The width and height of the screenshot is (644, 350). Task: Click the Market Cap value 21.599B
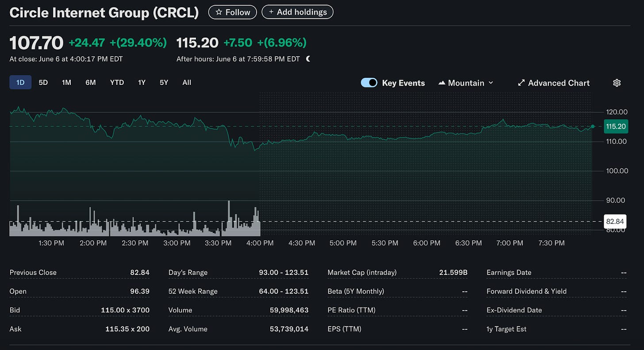pos(453,272)
